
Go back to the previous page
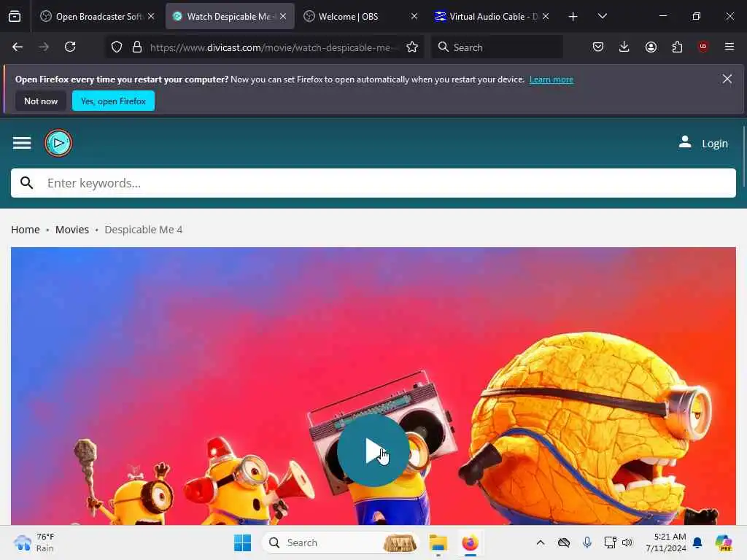pos(18,47)
